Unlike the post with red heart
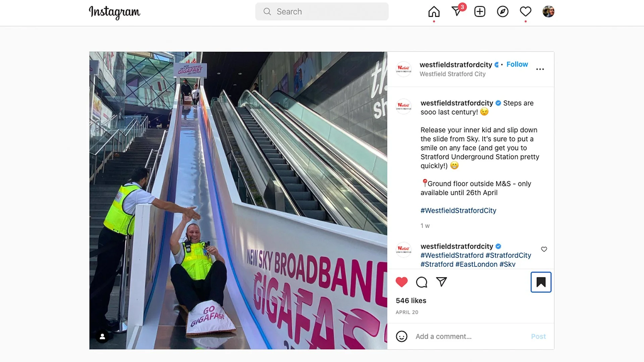This screenshot has width=644, height=362. 401,282
